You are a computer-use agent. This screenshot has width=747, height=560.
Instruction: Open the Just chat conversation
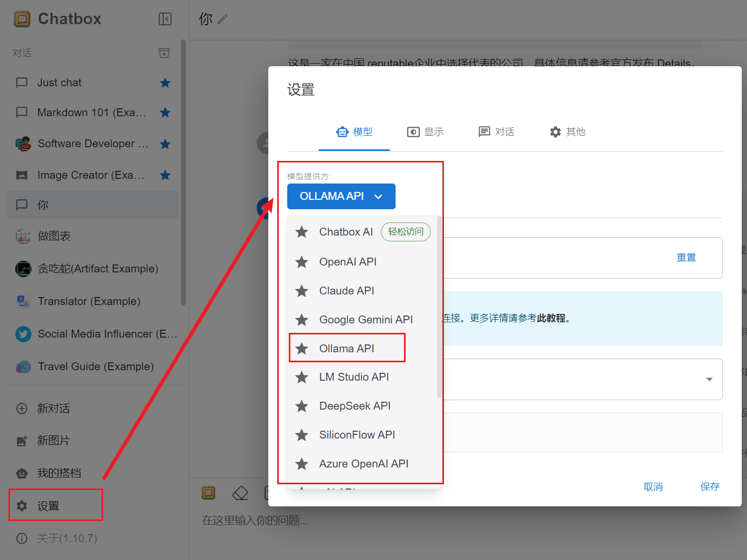tap(93, 83)
